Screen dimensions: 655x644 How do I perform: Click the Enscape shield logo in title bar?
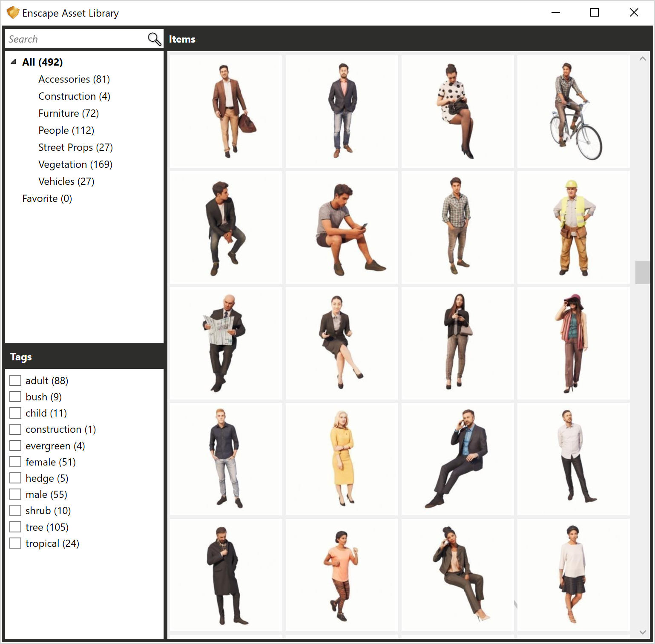point(13,12)
